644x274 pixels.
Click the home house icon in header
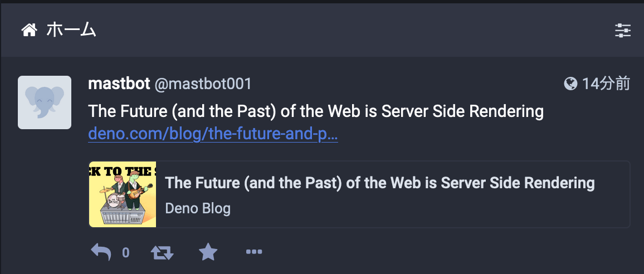click(x=30, y=31)
